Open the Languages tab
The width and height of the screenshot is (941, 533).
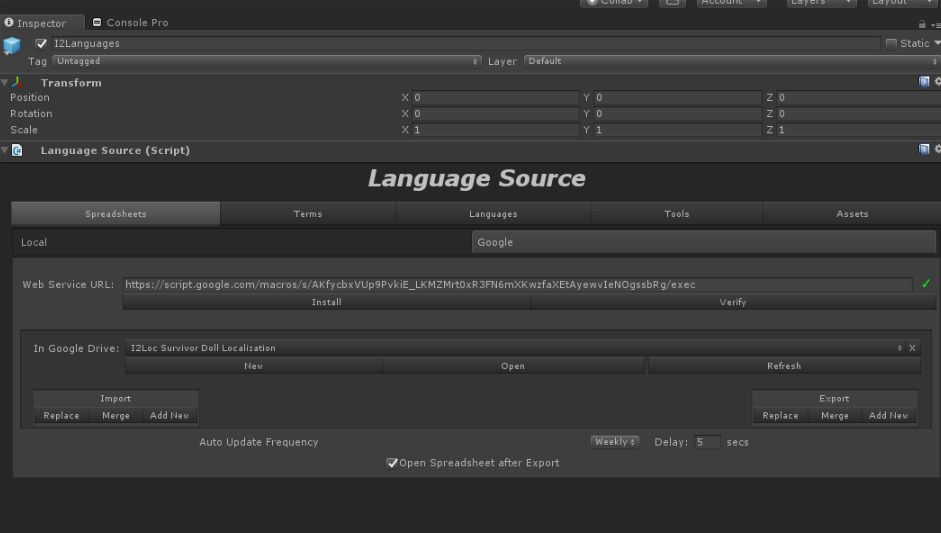tap(493, 214)
